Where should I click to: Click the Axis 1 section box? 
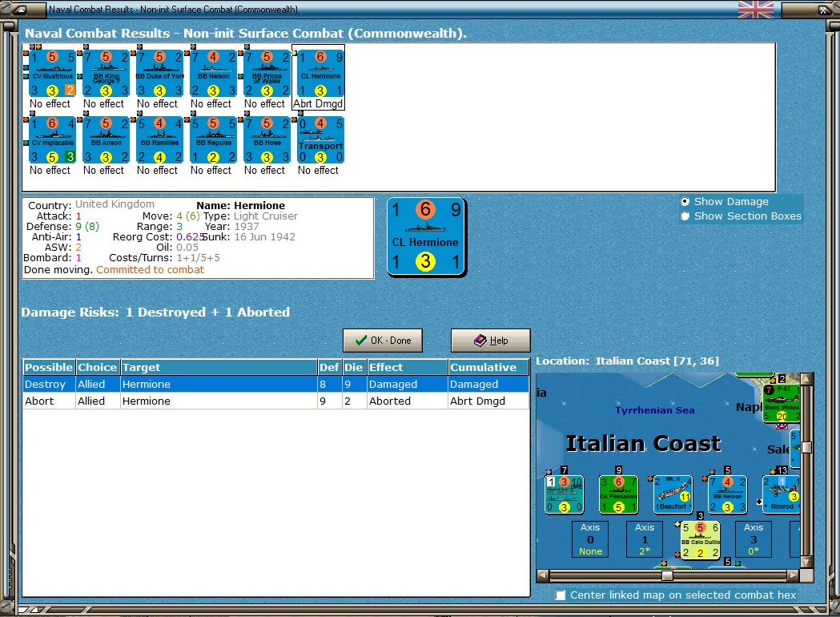[645, 539]
